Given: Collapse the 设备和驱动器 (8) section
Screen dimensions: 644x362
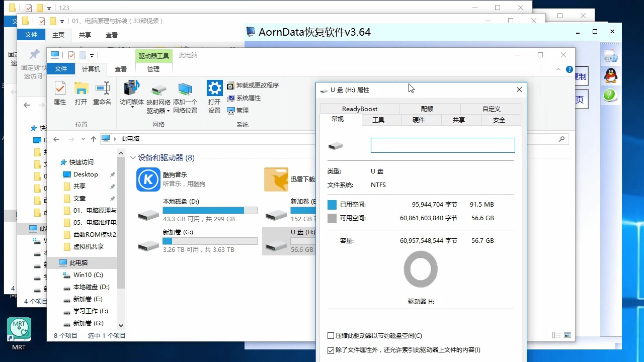Looking at the screenshot, I should [133, 157].
